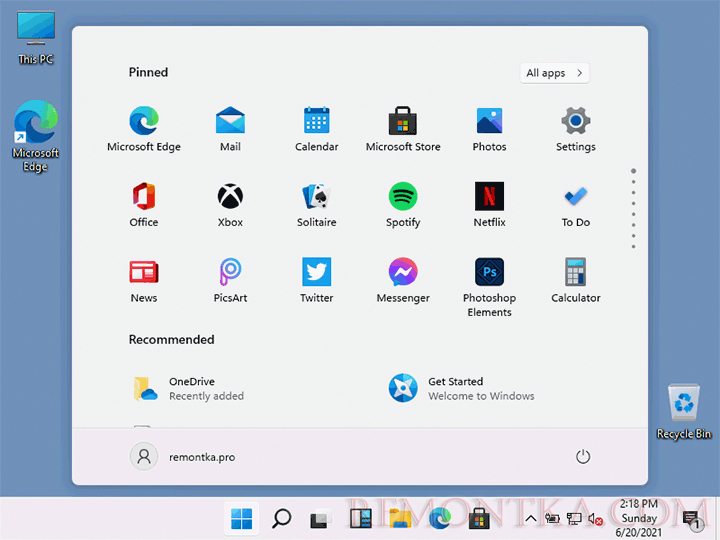Launch the Calendar app

(x=316, y=129)
